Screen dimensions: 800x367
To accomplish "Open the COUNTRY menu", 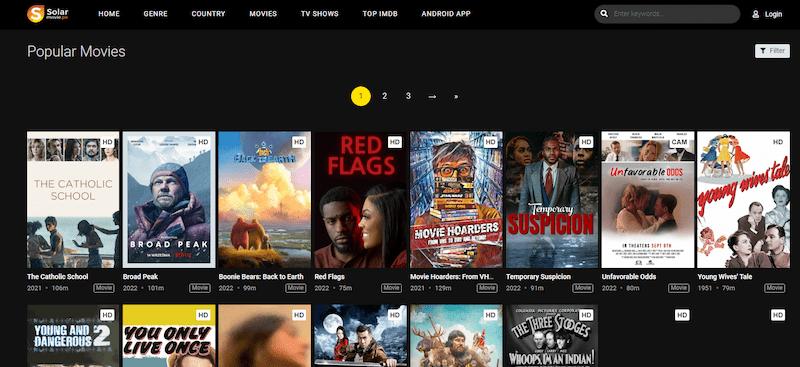I will click(x=208, y=14).
